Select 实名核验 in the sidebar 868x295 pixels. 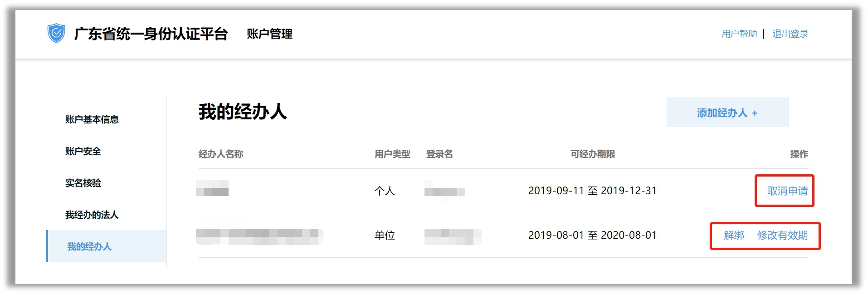[83, 183]
